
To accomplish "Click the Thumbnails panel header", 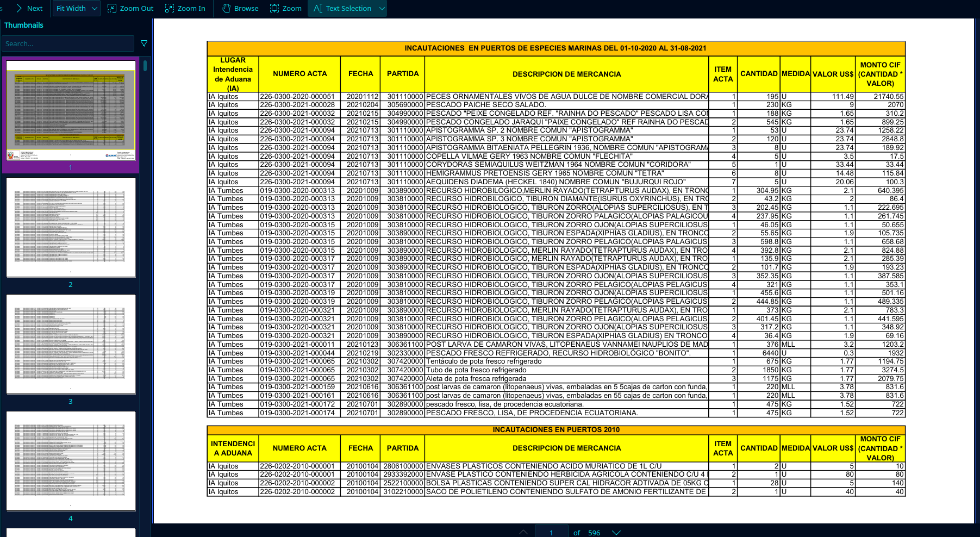I will pyautogui.click(x=24, y=25).
